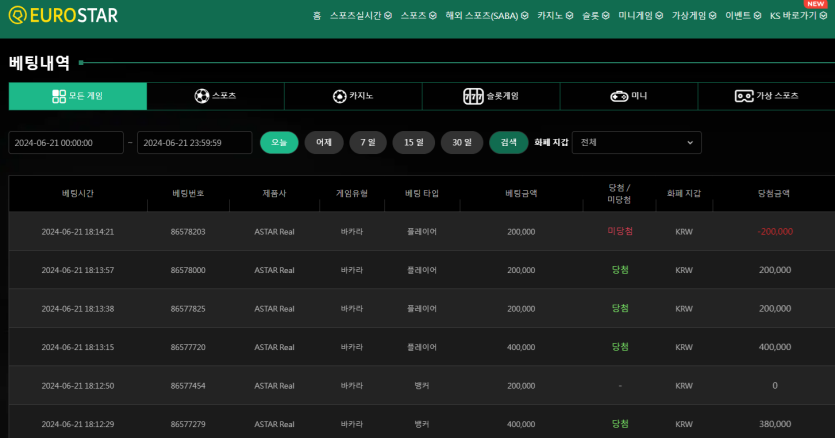The image size is (835, 438).
Task: Click bet number 86578203
Action: click(188, 232)
